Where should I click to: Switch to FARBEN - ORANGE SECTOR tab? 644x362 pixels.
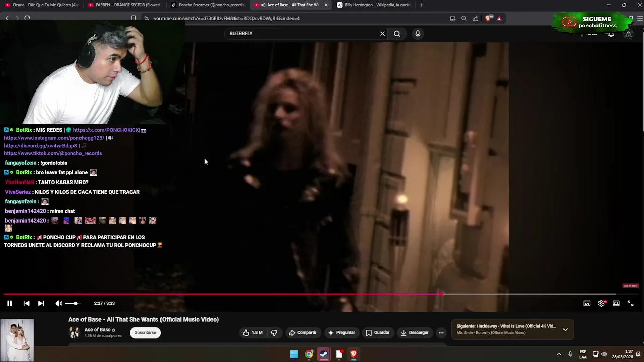124,5
